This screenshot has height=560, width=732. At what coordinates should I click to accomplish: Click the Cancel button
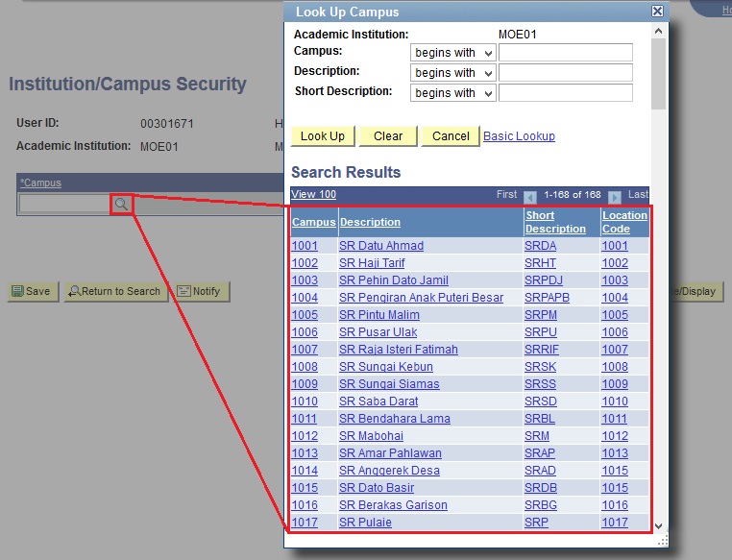point(451,136)
